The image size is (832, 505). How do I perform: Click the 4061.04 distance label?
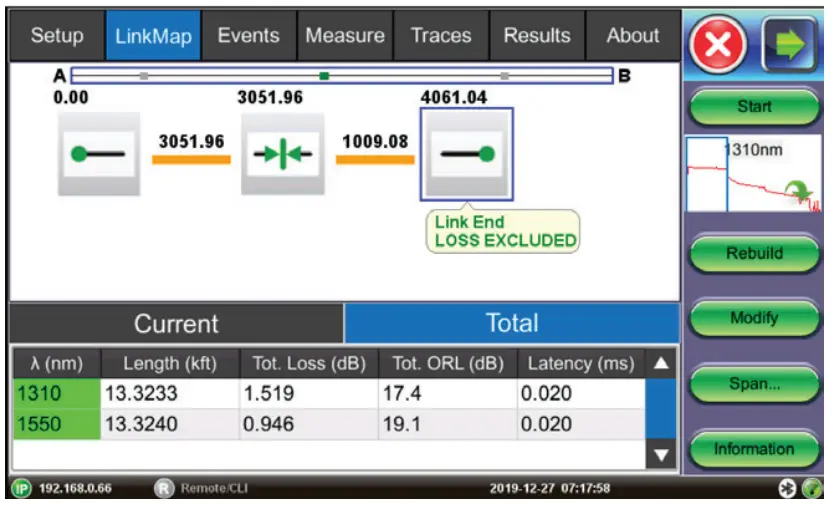454,98
